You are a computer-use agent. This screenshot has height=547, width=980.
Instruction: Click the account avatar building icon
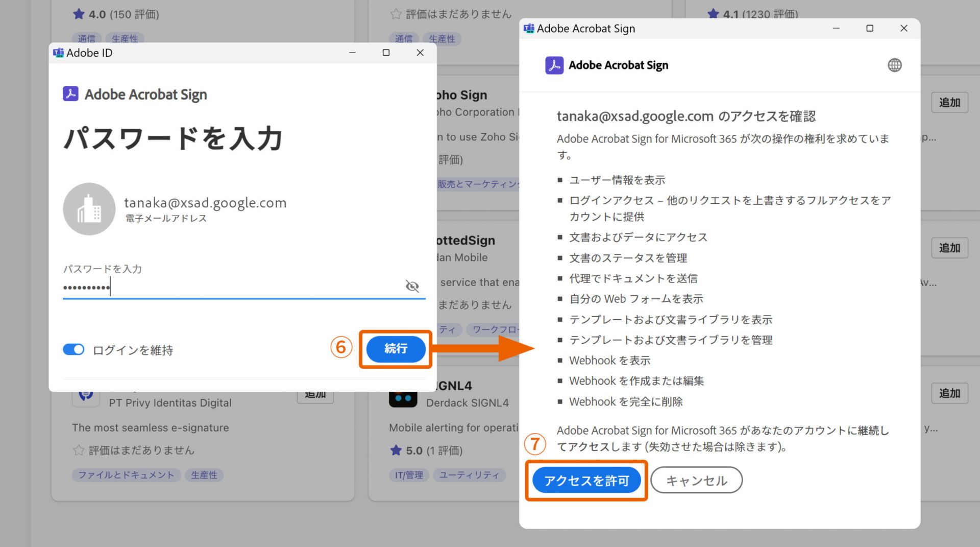click(89, 209)
